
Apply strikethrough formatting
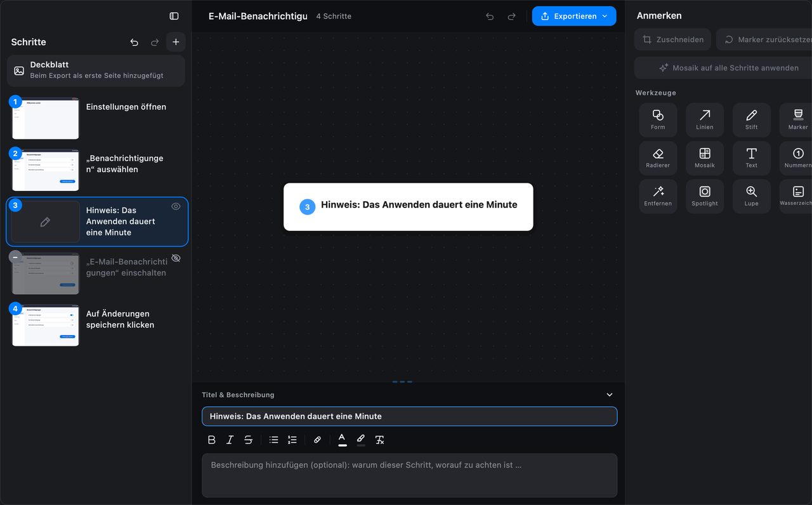click(248, 440)
